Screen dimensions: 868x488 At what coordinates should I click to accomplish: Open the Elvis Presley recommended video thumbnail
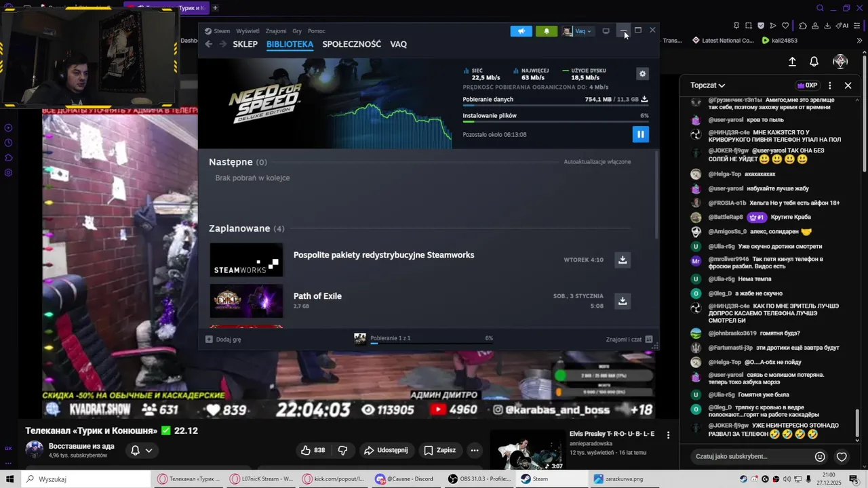coord(527,450)
